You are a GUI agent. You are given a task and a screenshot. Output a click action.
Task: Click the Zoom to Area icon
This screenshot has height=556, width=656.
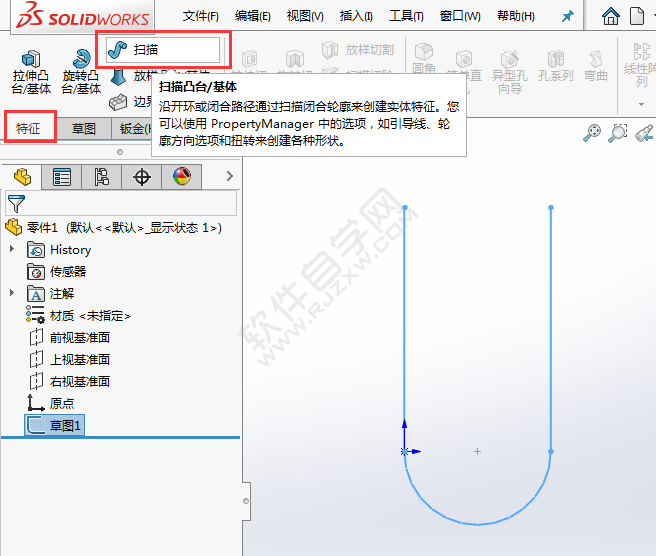[618, 133]
